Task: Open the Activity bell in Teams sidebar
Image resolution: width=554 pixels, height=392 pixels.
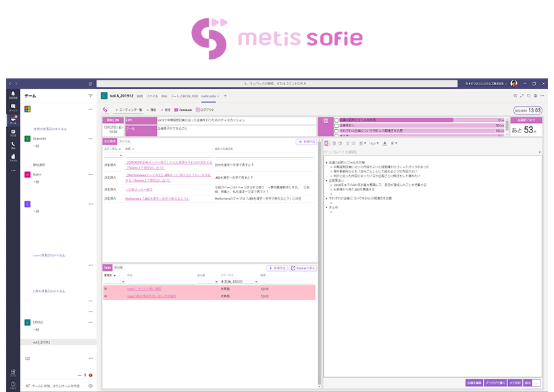Action: click(x=13, y=95)
